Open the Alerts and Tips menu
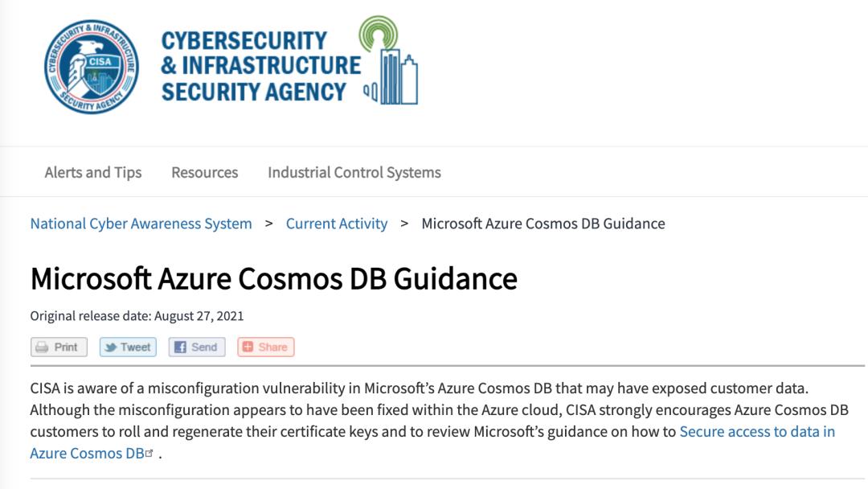Image resolution: width=868 pixels, height=489 pixels. 93,172
